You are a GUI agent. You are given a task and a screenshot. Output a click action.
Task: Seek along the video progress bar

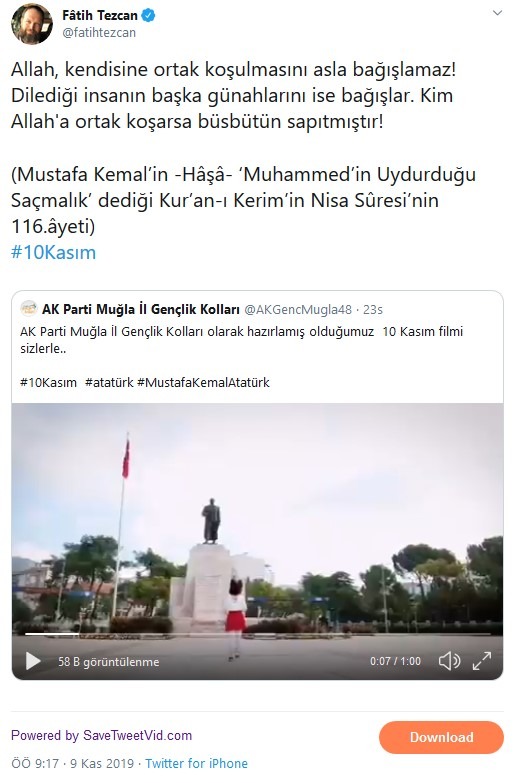point(258,634)
